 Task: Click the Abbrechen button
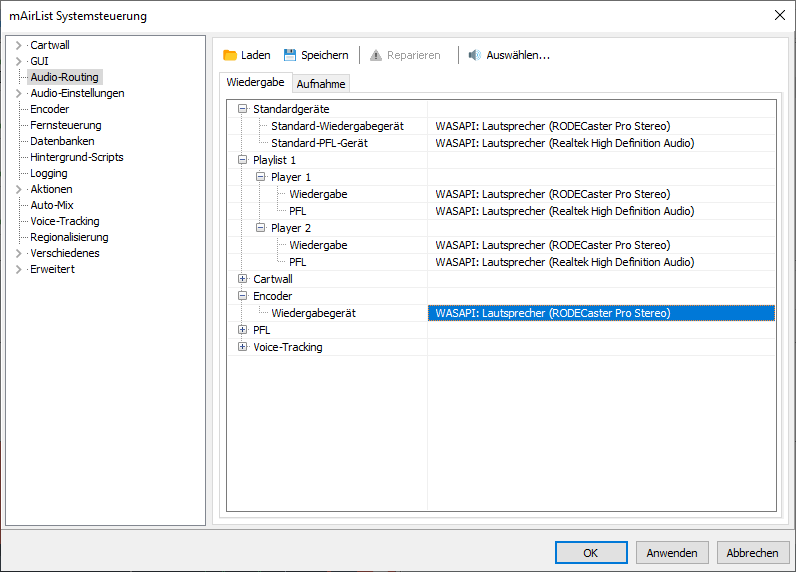coord(752,553)
